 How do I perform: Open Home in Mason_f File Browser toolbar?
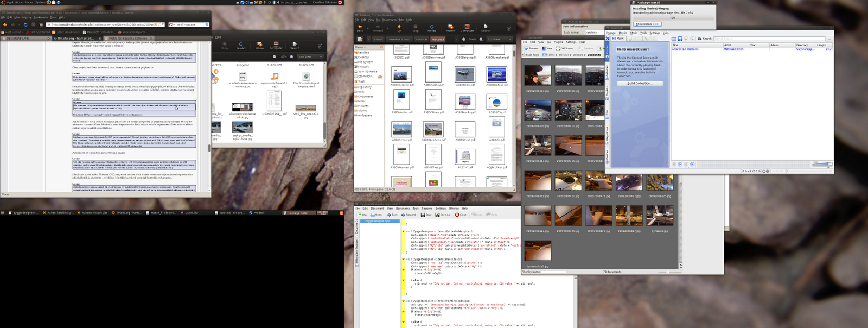pos(450,28)
